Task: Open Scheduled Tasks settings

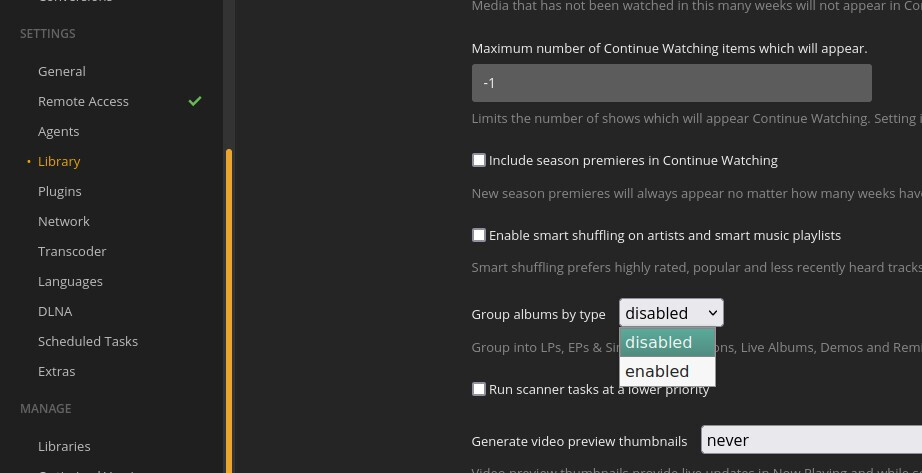Action: click(x=88, y=341)
